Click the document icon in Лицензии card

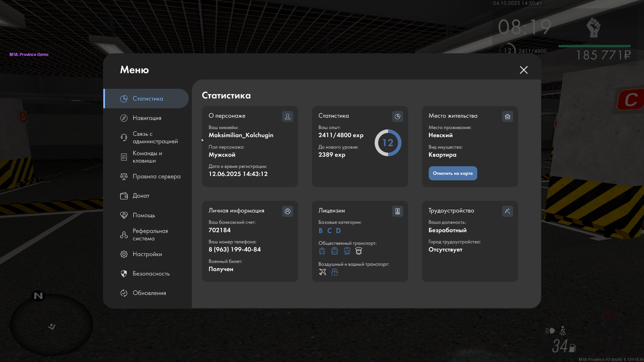(397, 212)
